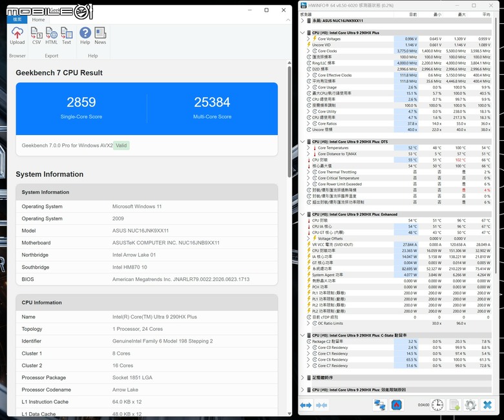
Task: Click the 最小 column header
Action: pos(437,14)
